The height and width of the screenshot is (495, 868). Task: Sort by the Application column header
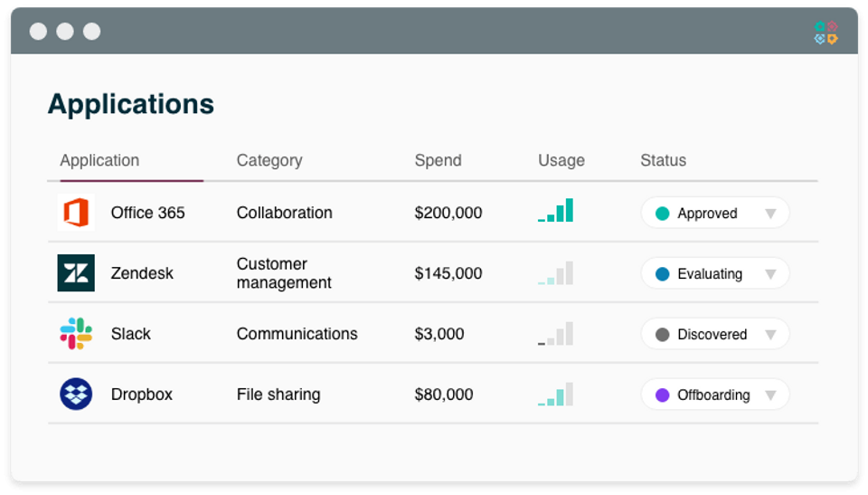click(99, 160)
